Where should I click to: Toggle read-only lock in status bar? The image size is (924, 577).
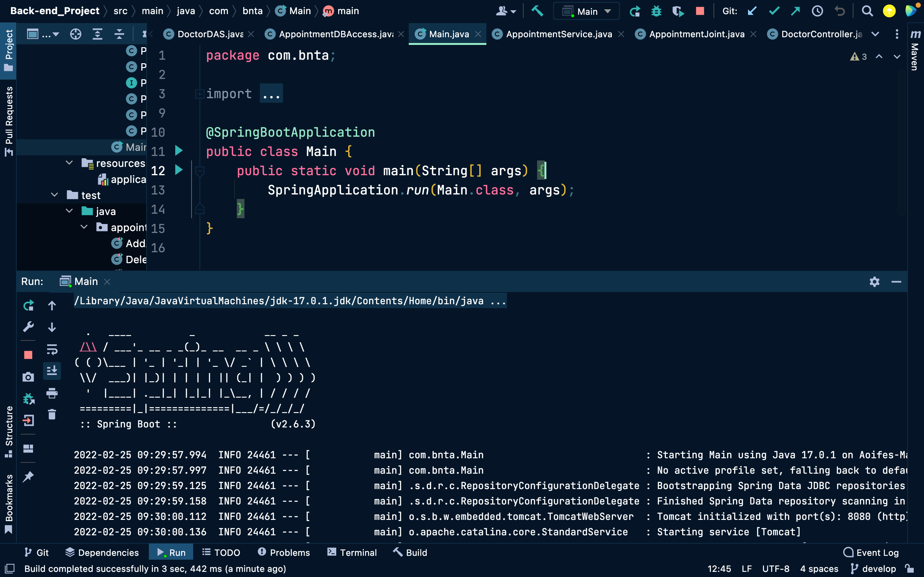coord(910,569)
